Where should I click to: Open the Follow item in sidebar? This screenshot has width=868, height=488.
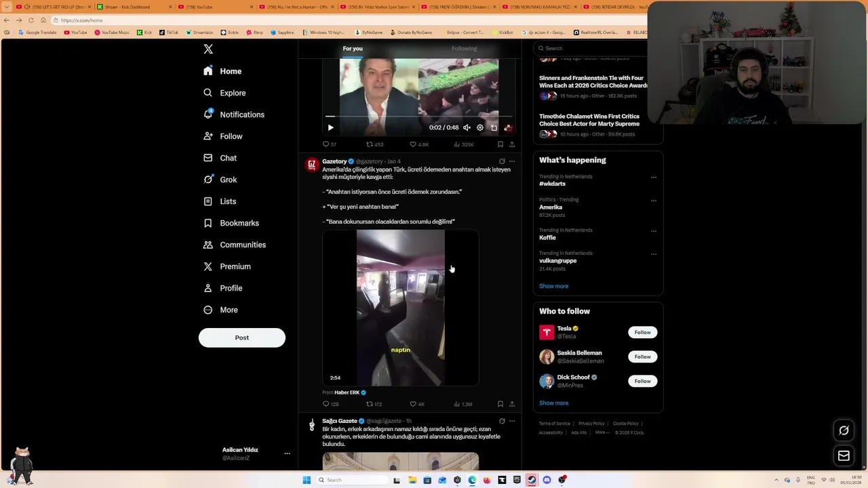[223, 136]
